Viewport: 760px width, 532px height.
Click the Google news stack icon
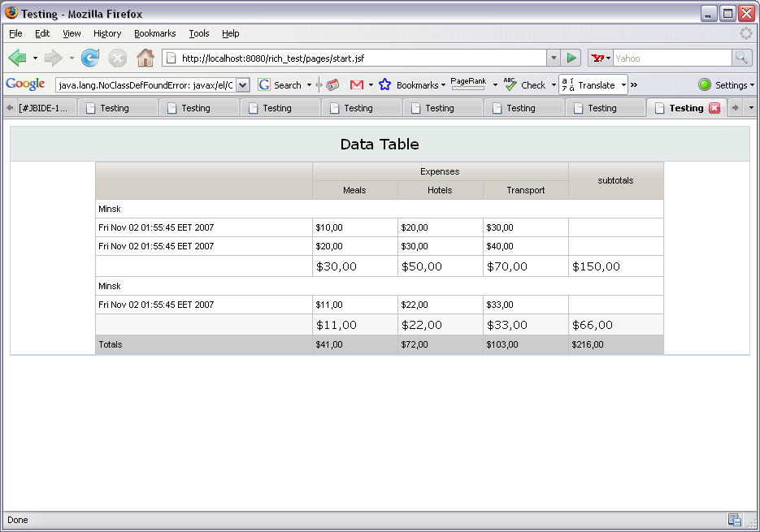click(332, 85)
